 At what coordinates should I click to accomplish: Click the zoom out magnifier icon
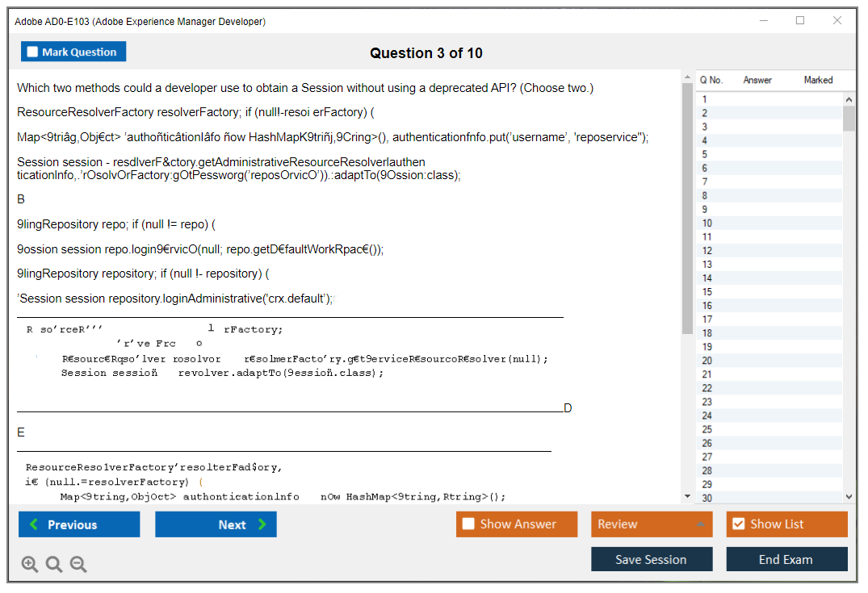tap(78, 565)
